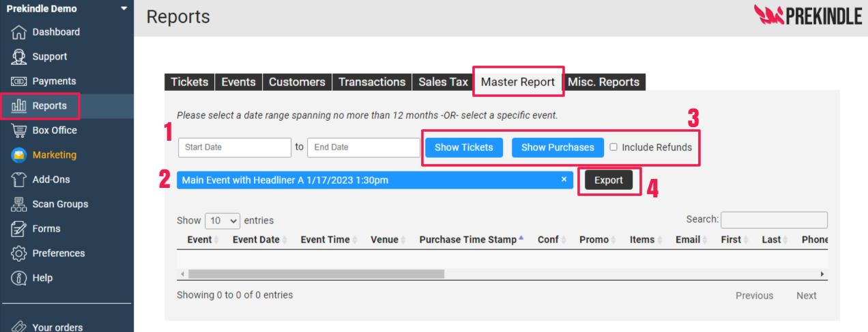Toggle the Include Refunds checkbox
This screenshot has width=868, height=332.
coord(613,147)
